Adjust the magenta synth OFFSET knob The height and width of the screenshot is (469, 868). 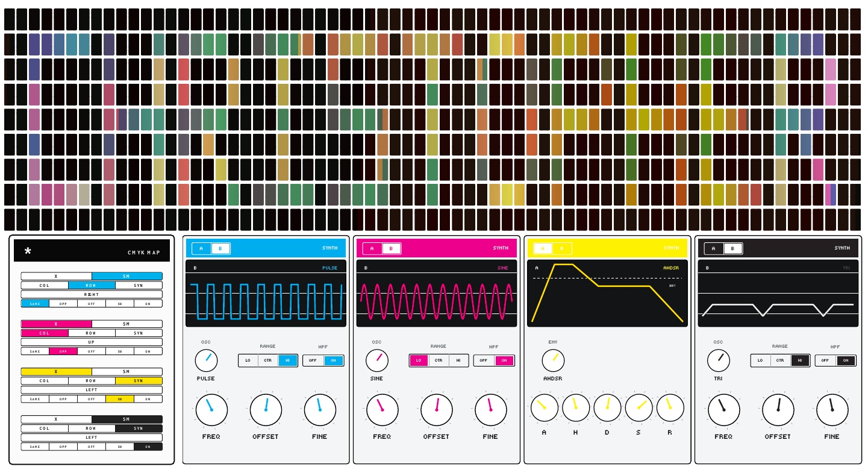pos(437,410)
